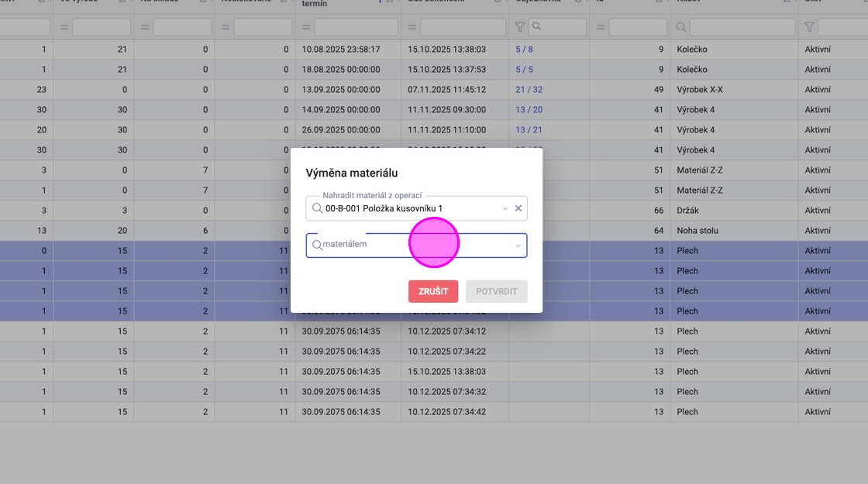Click 'Aktivní' status in the Noha stolu row
The height and width of the screenshot is (484, 868).
pos(818,231)
